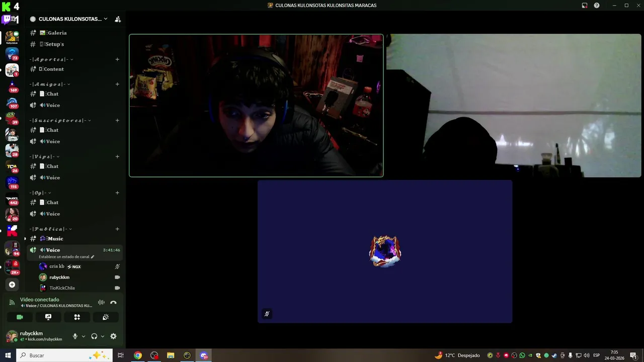Select rubyckkm in voice participants list
644x362 pixels.
click(79, 277)
